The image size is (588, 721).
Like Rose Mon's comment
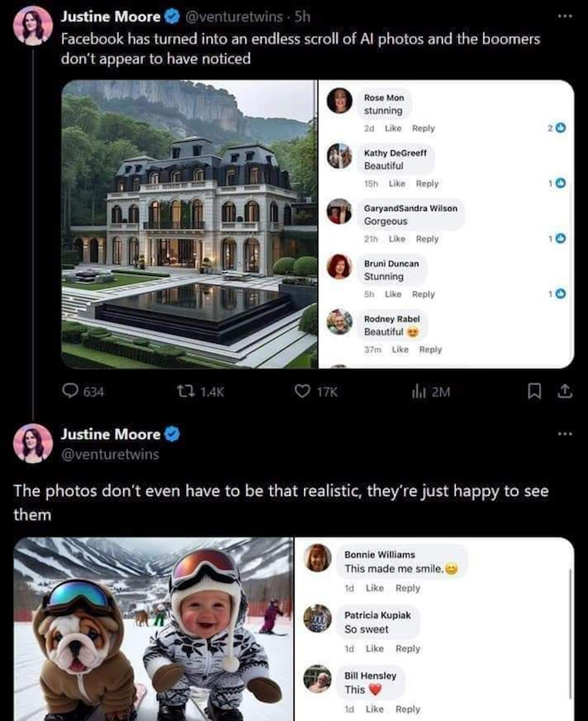tap(393, 129)
